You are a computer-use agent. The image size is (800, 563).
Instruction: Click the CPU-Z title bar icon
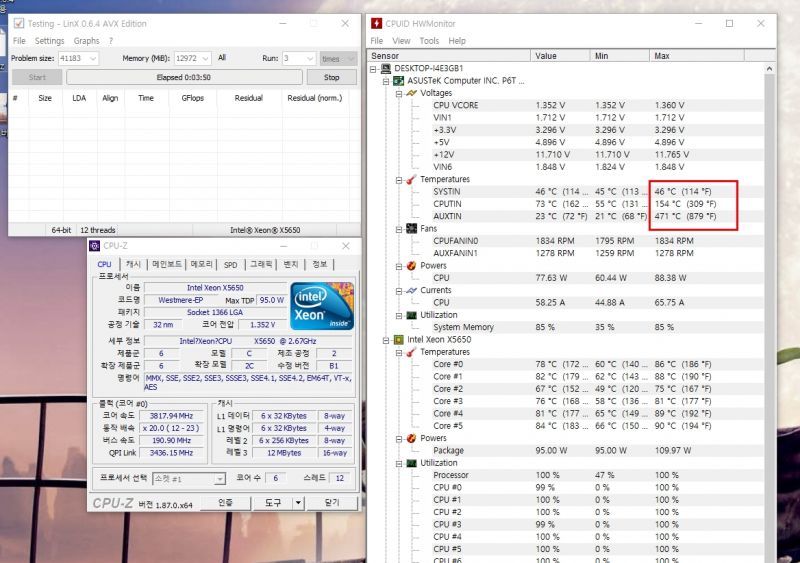pos(94,246)
